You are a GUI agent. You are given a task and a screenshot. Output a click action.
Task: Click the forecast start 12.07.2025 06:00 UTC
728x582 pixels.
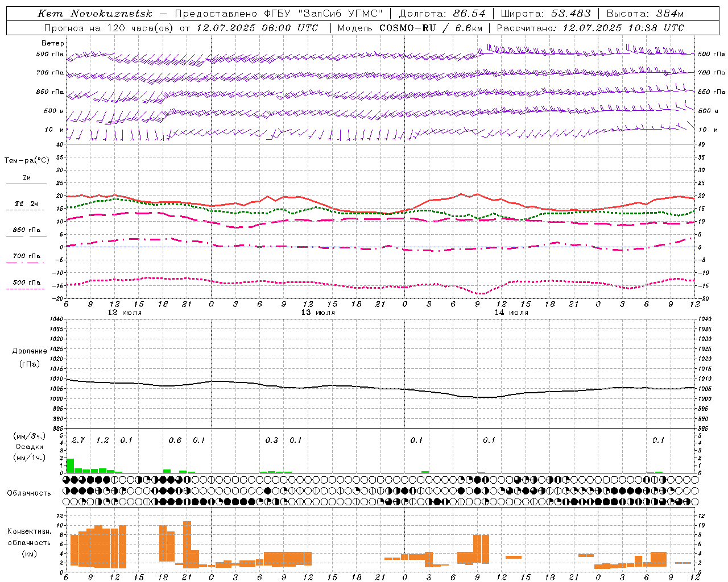[x=257, y=27]
